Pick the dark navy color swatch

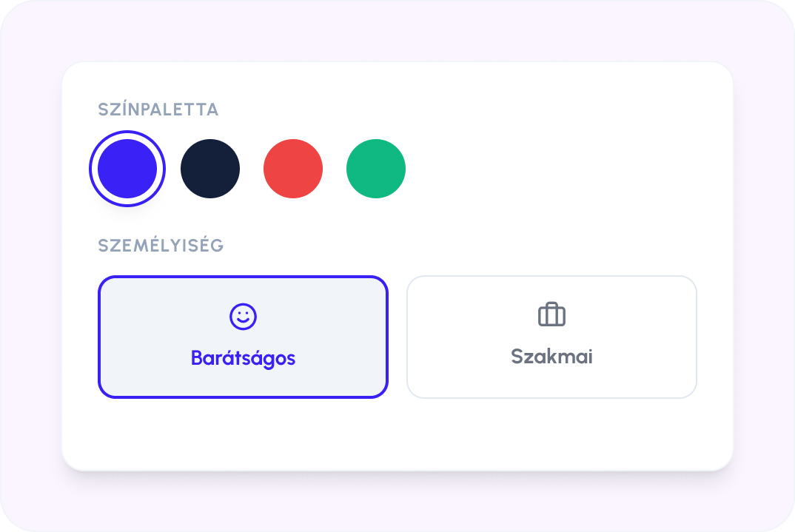click(210, 169)
